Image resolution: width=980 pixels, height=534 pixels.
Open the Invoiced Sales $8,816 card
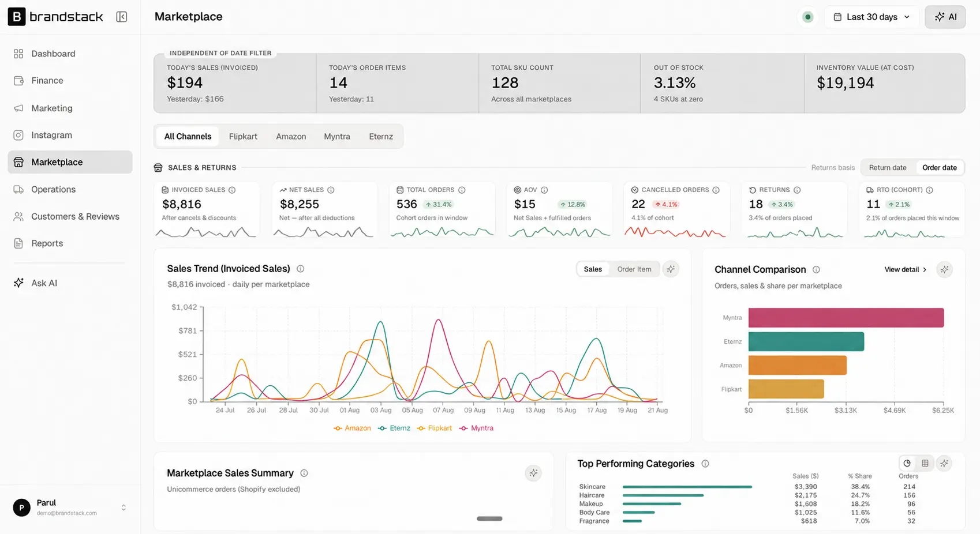coord(207,209)
